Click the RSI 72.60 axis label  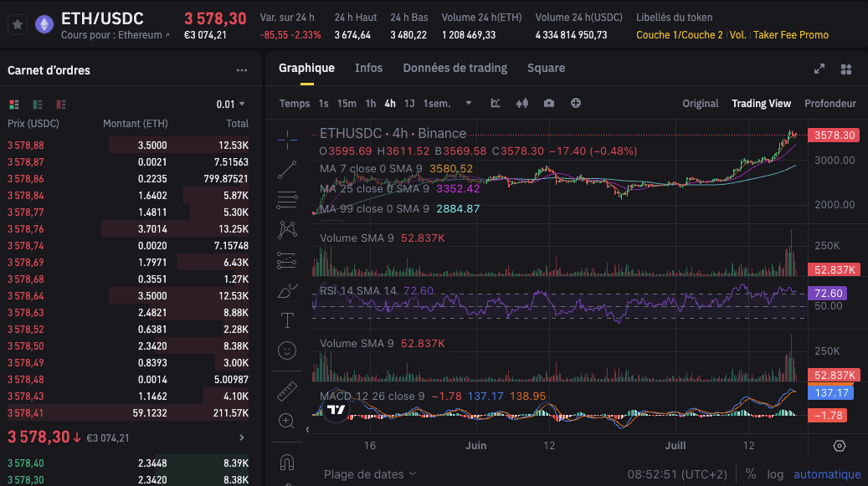click(828, 293)
